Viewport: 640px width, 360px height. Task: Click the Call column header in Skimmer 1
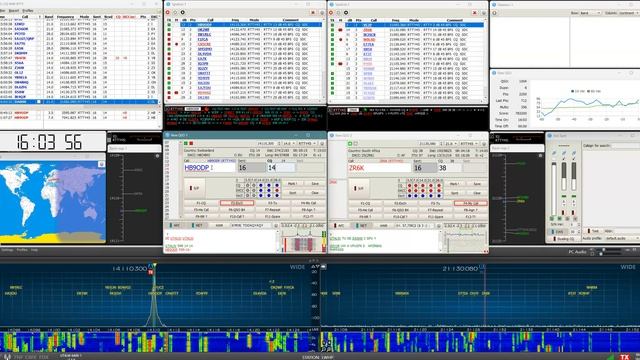pyautogui.click(x=210, y=20)
